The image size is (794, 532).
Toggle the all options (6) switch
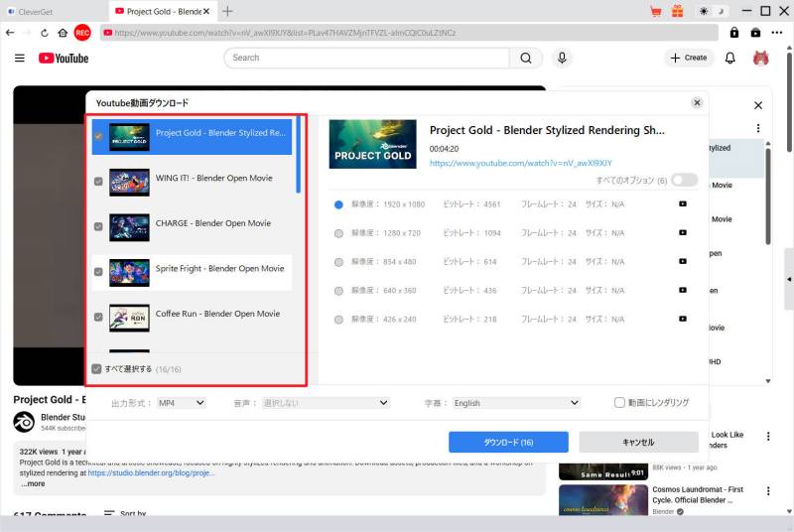coord(684,181)
